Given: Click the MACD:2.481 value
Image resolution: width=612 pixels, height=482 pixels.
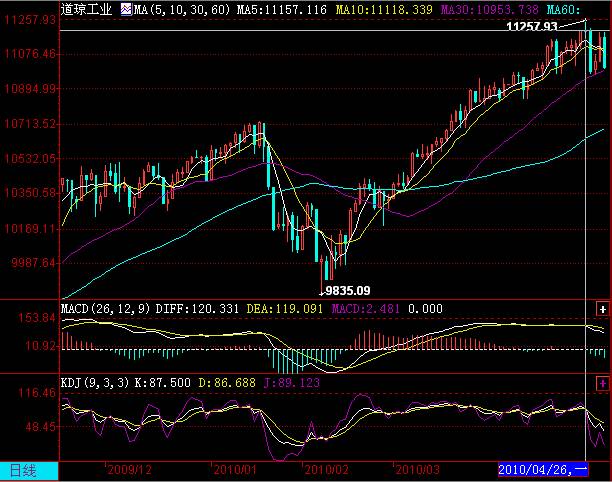Looking at the screenshot, I should 365,309.
